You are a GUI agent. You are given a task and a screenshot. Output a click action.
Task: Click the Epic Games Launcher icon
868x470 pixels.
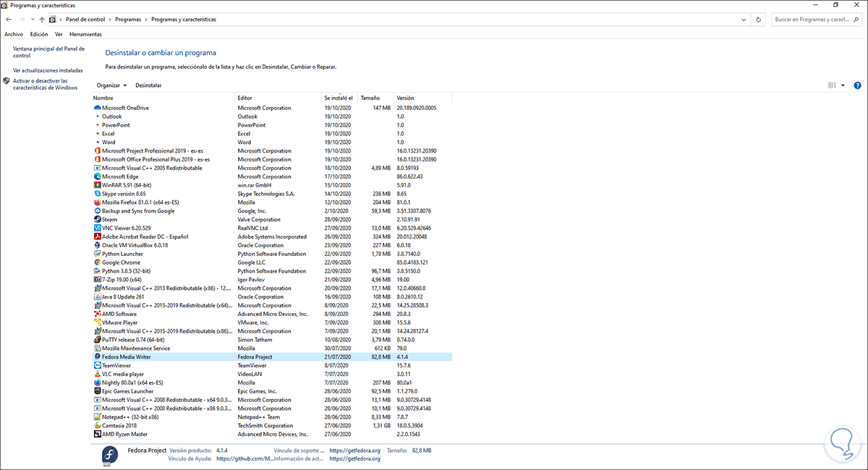pos(97,391)
